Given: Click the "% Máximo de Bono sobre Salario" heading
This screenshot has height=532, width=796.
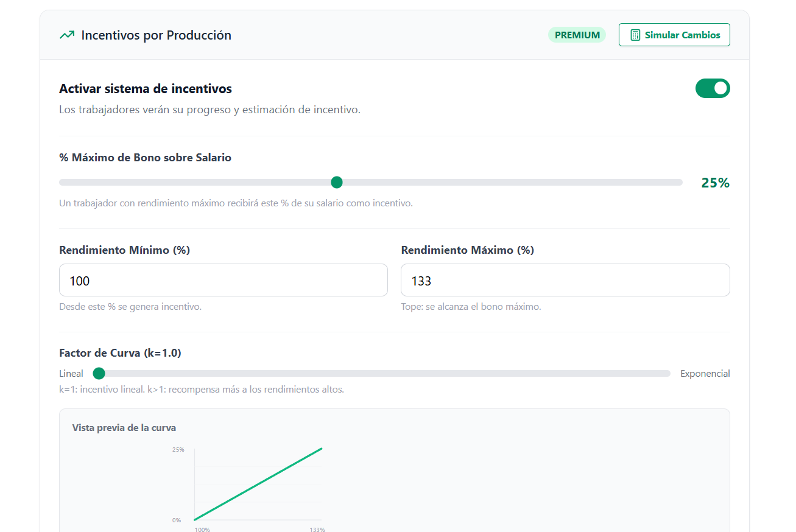Looking at the screenshot, I should 145,157.
